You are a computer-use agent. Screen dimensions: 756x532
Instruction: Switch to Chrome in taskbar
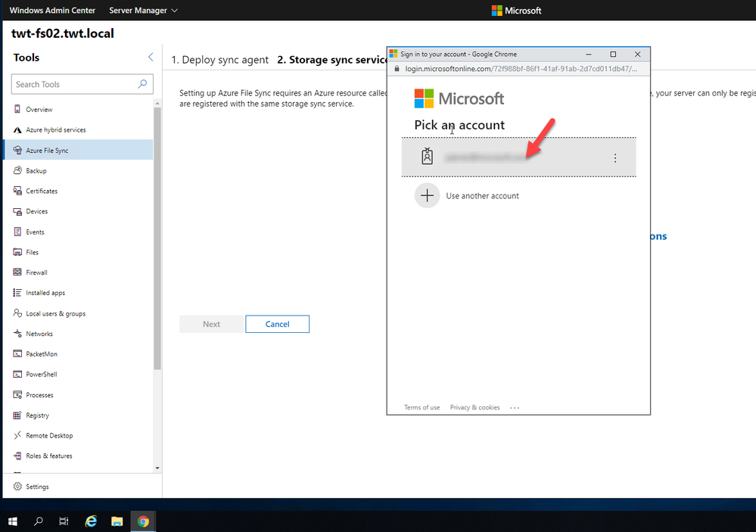click(143, 521)
